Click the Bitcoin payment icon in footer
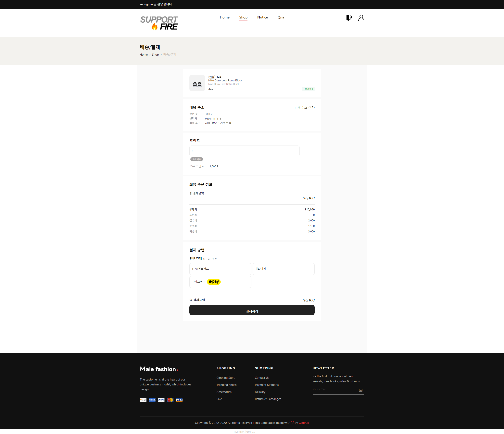Screen dimensions: 504x434 point(143,400)
